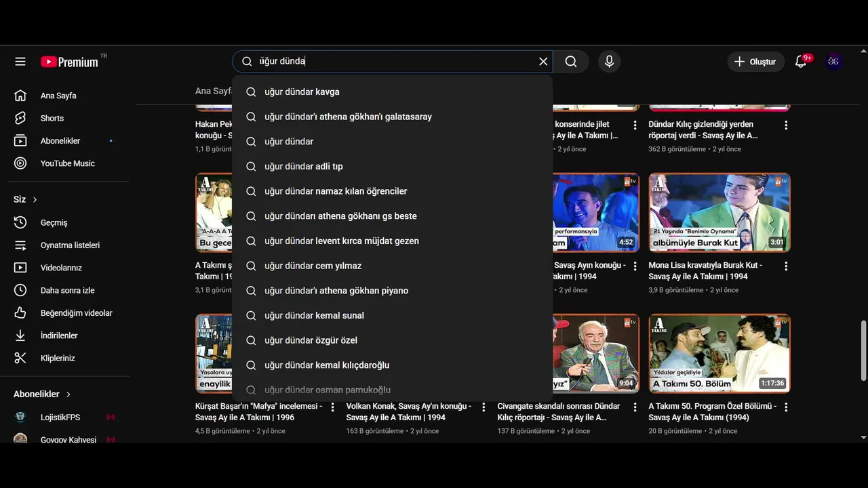Open options for Dündar Kılıç gizlendiği video
The height and width of the screenshot is (488, 868).
(786, 125)
